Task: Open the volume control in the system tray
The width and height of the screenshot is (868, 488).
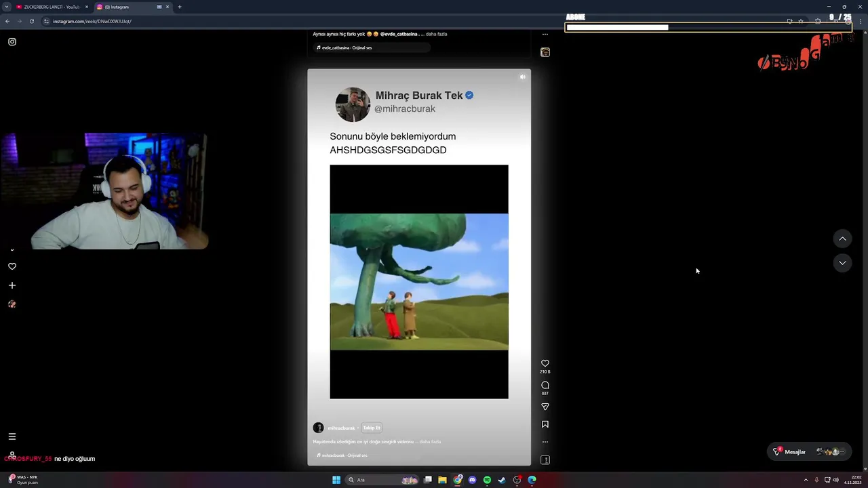Action: pyautogui.click(x=835, y=480)
